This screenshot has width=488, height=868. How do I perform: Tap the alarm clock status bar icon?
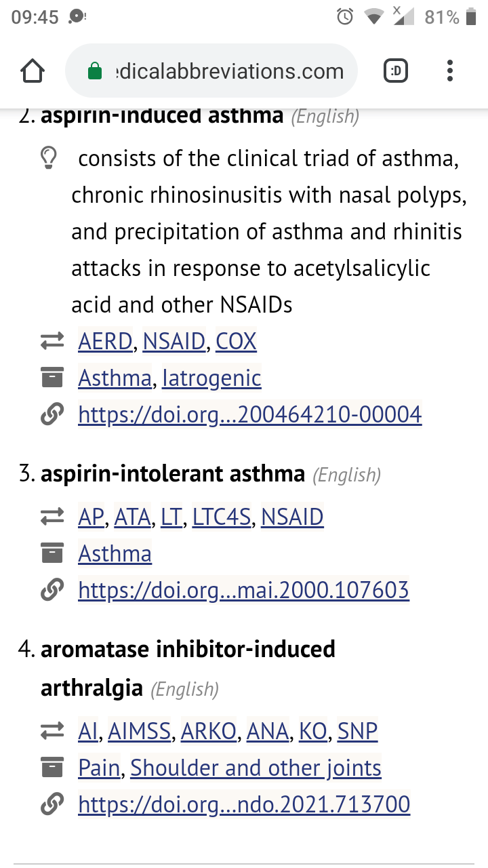pos(345,17)
